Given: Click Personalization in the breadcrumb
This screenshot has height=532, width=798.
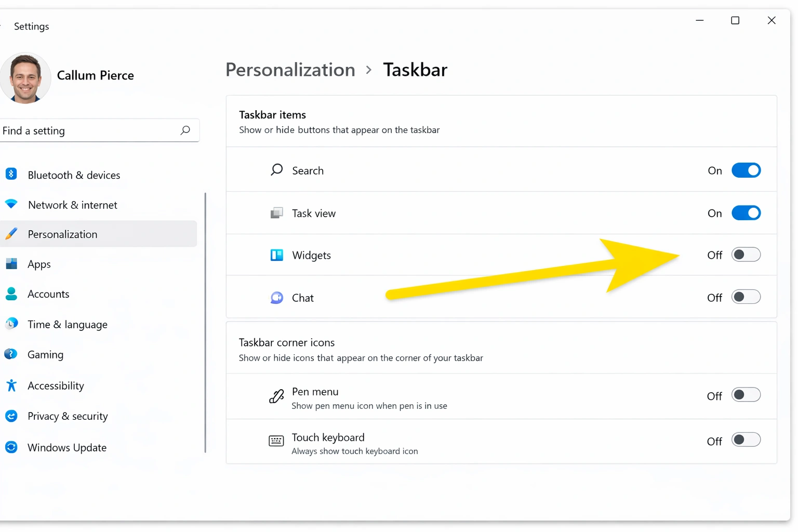Looking at the screenshot, I should click(290, 70).
